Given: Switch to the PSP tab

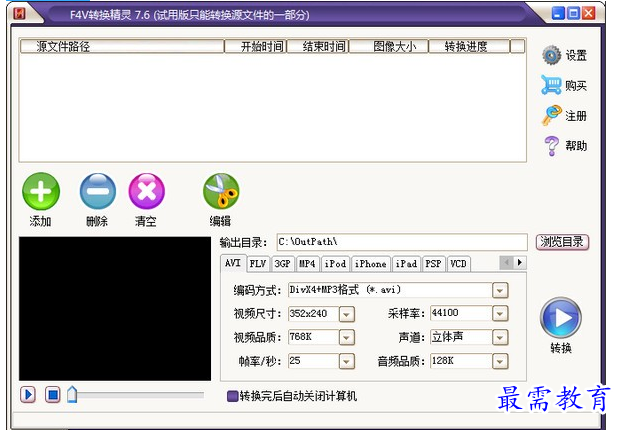Looking at the screenshot, I should [434, 264].
